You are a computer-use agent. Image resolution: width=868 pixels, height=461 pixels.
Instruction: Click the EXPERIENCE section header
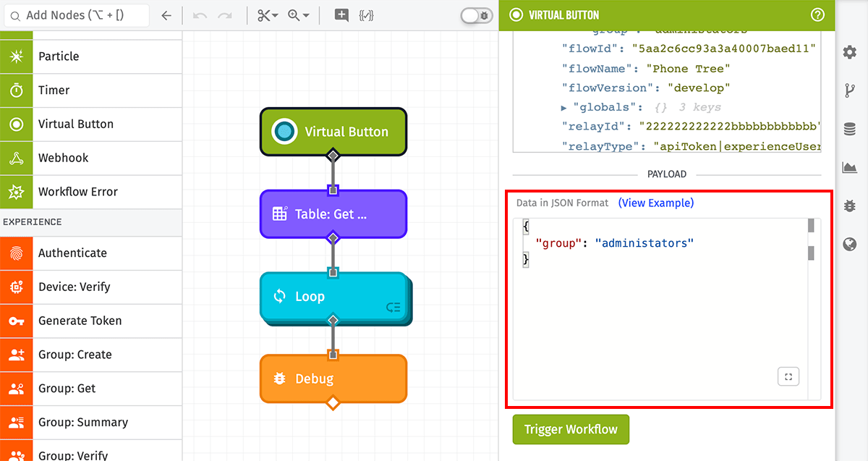coord(90,222)
